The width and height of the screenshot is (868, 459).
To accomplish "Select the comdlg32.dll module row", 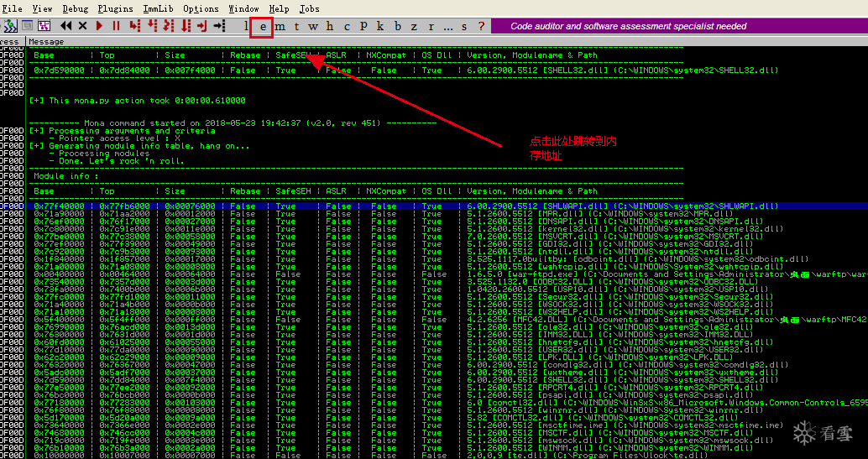I will (x=447, y=365).
